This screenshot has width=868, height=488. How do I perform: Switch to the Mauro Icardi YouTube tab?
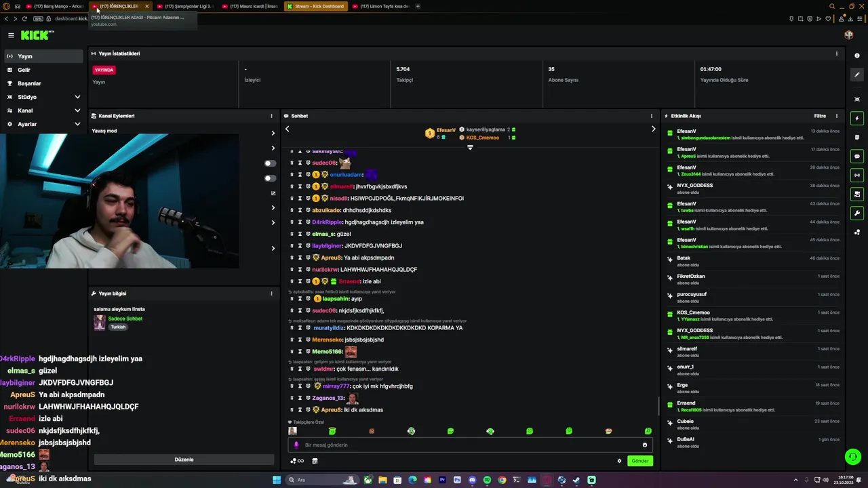point(250,6)
